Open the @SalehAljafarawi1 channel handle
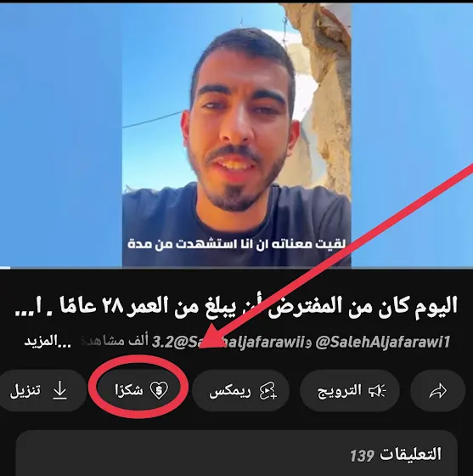 click(x=383, y=342)
